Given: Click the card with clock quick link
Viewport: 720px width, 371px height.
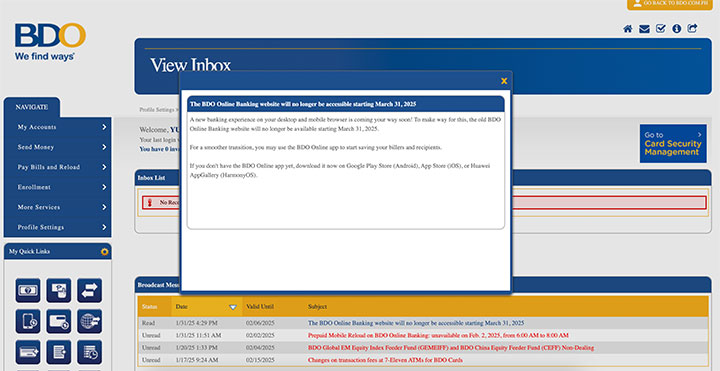Looking at the screenshot, I should 59,321.
